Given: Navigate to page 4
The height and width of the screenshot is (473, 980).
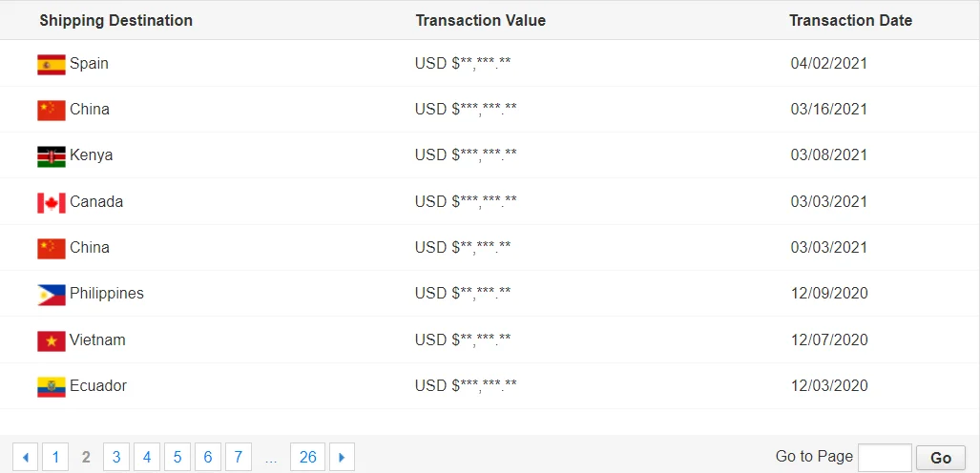Looking at the screenshot, I should pos(147,458).
